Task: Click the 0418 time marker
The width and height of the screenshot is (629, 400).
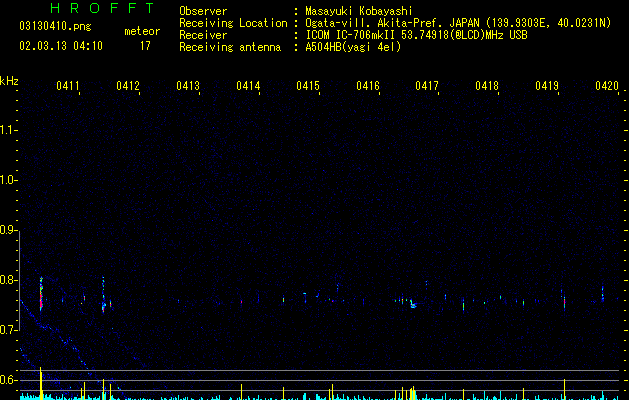Action: (x=487, y=86)
